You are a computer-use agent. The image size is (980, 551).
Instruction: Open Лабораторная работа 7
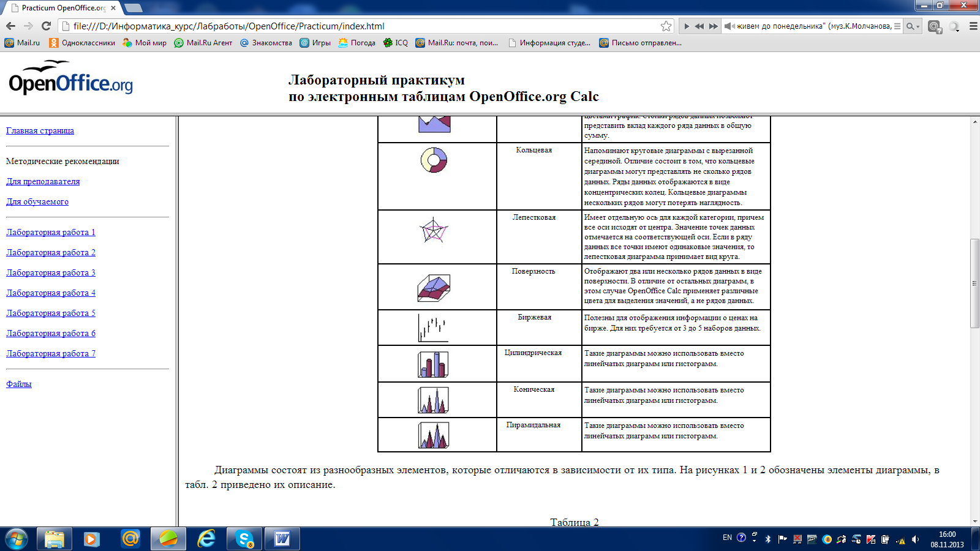51,353
